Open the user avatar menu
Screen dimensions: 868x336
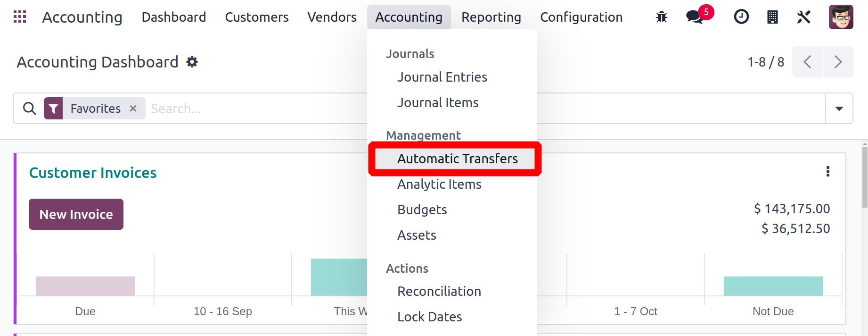pyautogui.click(x=841, y=17)
